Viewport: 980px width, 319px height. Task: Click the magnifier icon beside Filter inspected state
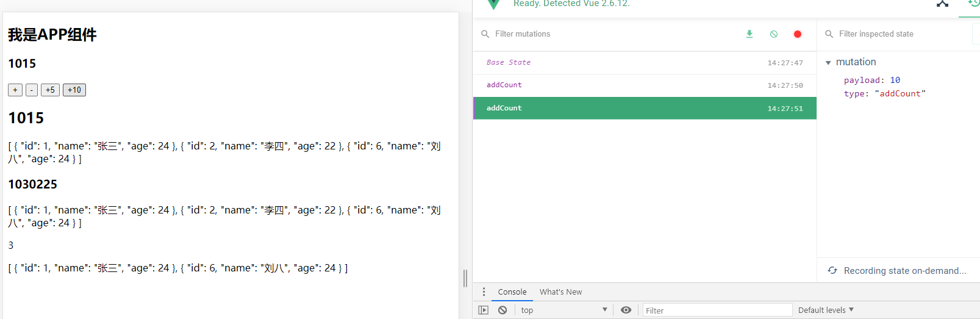(x=829, y=34)
